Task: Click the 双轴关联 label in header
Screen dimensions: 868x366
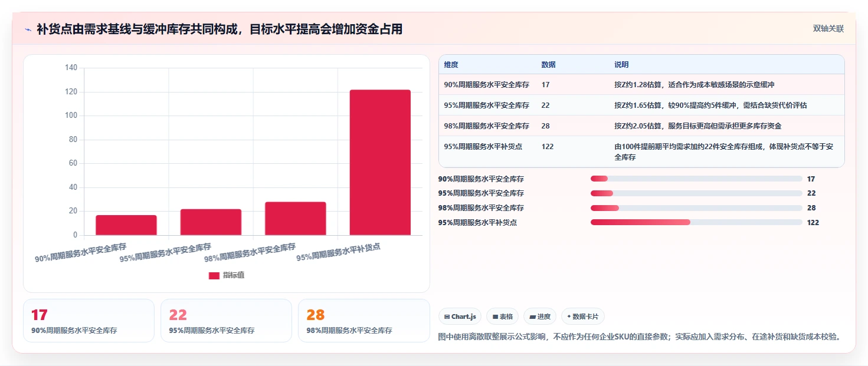Action: (x=828, y=29)
